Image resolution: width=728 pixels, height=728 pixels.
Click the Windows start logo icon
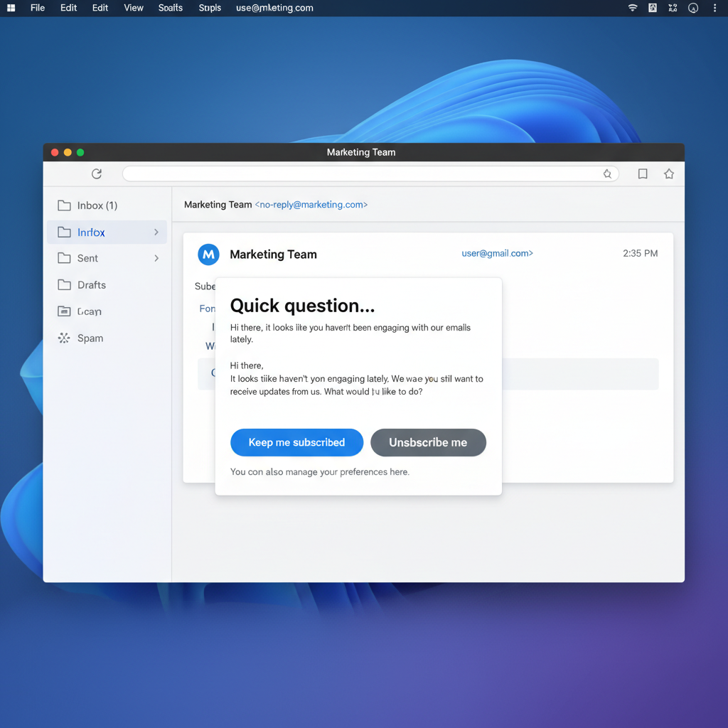[x=11, y=8]
